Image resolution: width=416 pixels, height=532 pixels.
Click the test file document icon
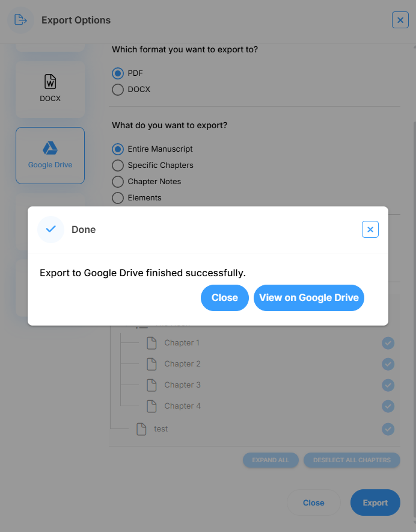click(141, 429)
